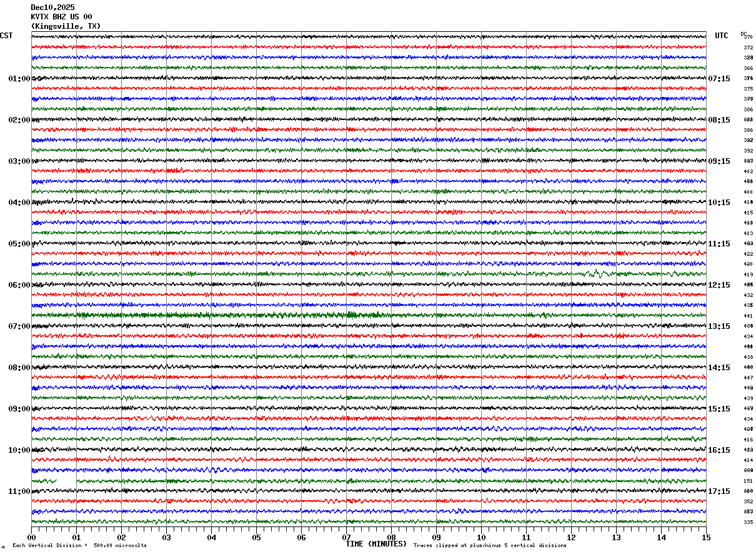Click the DC offset value "400"
The width and height of the screenshot is (756, 554).
748,192
